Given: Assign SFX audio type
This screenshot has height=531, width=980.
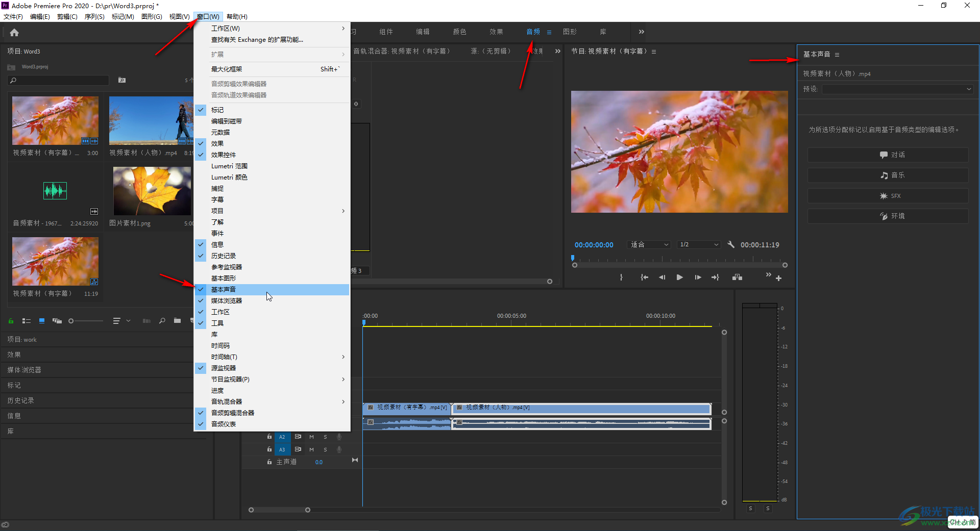Looking at the screenshot, I should tap(888, 196).
